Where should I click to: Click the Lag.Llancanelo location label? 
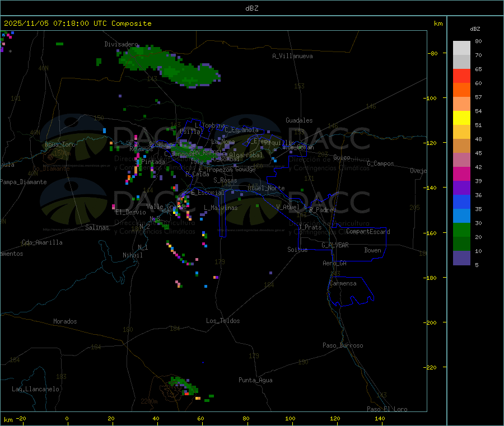click(35, 389)
